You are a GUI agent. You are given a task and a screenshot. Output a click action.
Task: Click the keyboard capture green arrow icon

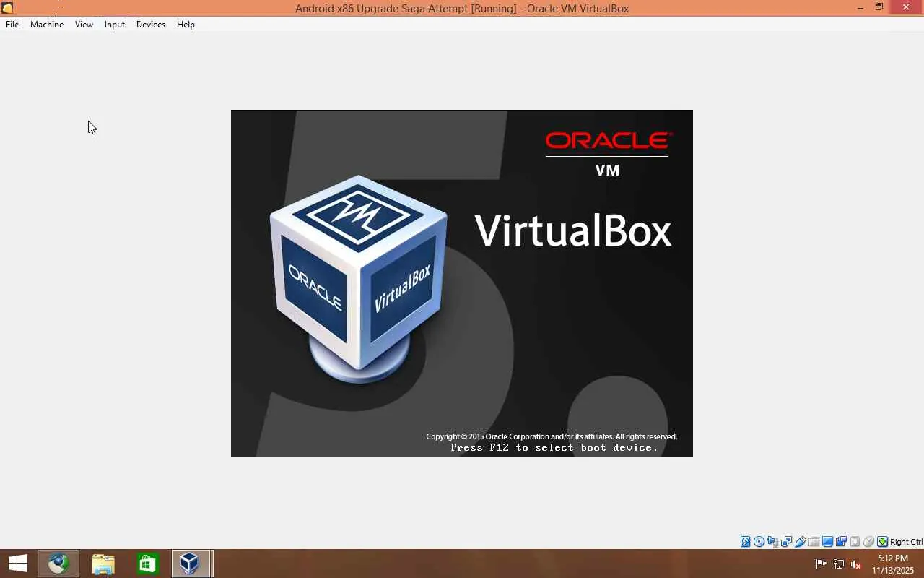(883, 542)
